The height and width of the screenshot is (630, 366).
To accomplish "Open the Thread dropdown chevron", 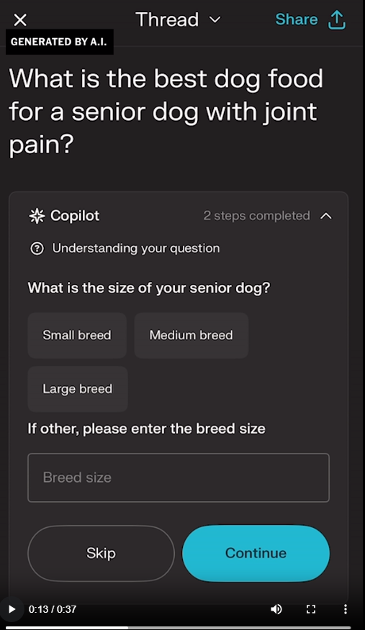I will click(215, 20).
